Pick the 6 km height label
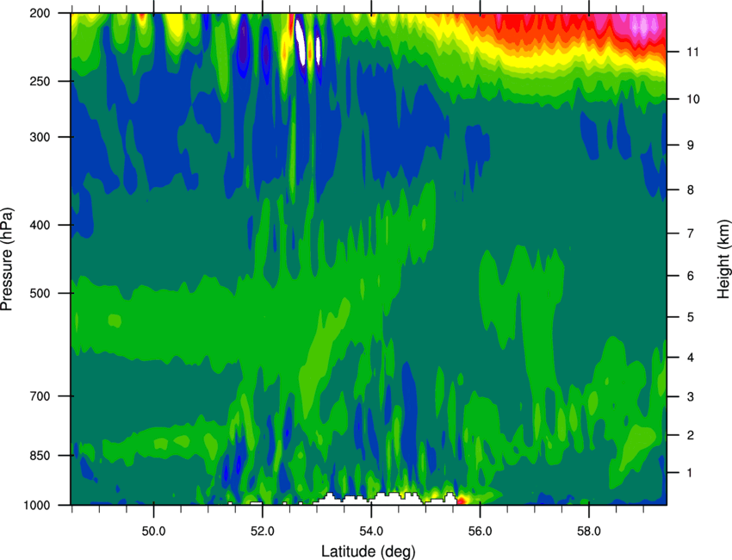This screenshot has width=732, height=560. point(691,276)
